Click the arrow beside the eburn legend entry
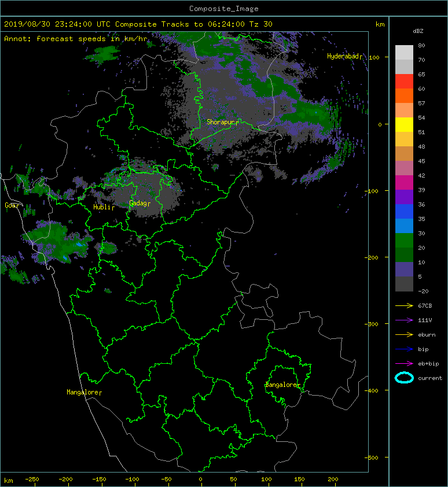 coord(404,334)
